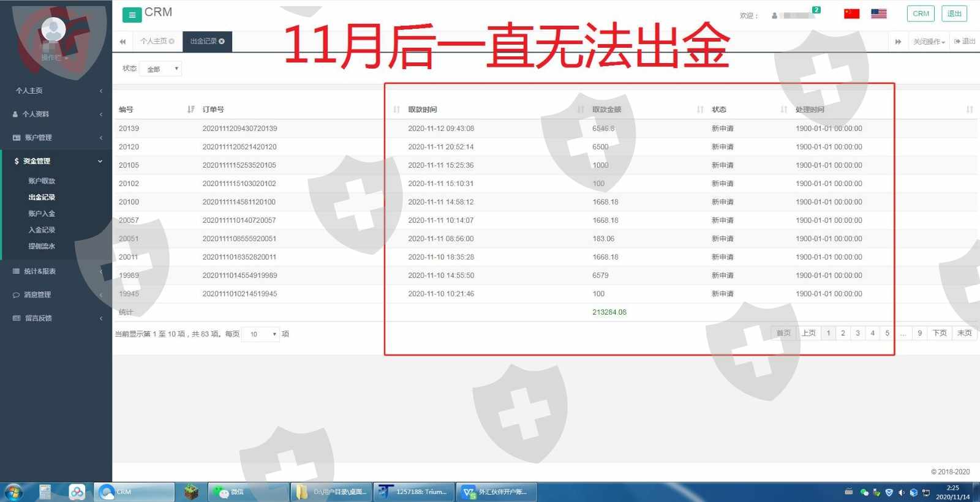Toggle the green hamburger sidebar menu button

pos(132,15)
